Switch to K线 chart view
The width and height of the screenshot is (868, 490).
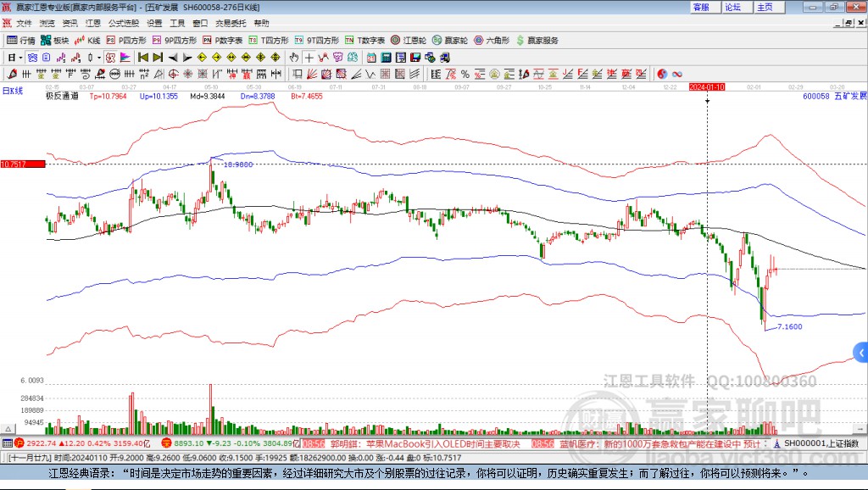[87, 41]
